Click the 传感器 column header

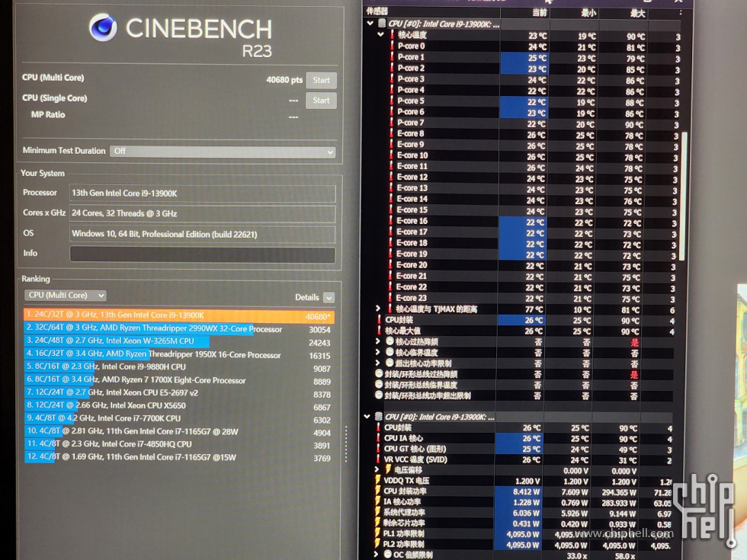pos(377,11)
